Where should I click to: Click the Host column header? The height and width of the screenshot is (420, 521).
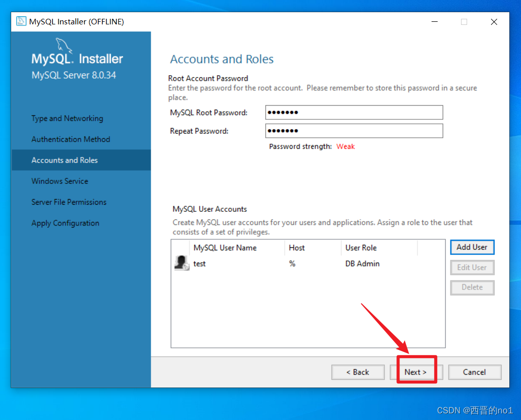click(x=313, y=248)
